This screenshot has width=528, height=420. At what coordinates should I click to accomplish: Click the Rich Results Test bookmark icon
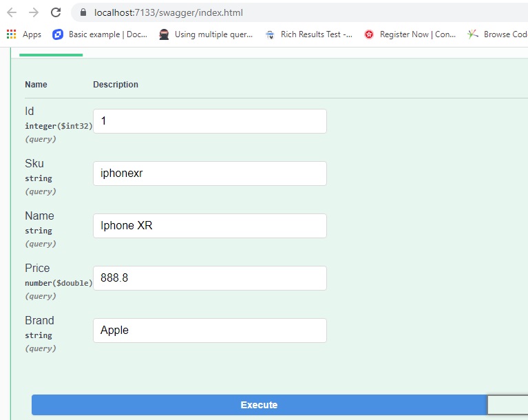[270, 34]
